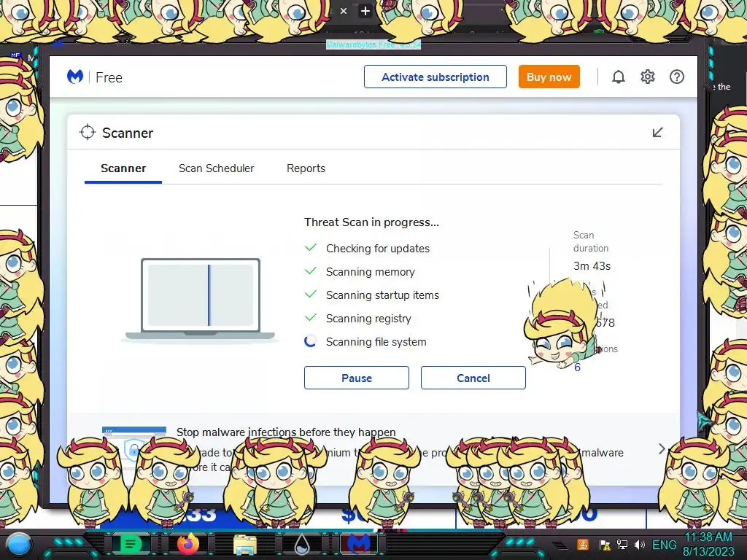This screenshot has height=560, width=747.
Task: Open the detections count link showing 6
Action: 578,367
